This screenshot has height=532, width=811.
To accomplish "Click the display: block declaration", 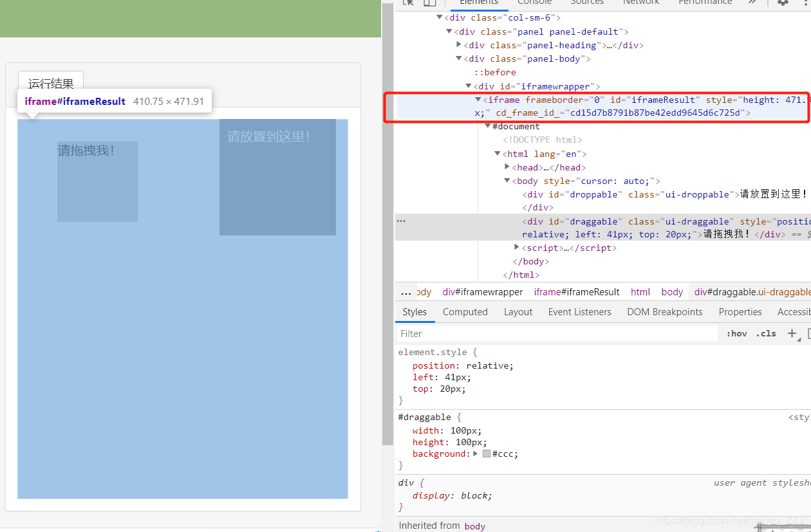I will coord(452,495).
